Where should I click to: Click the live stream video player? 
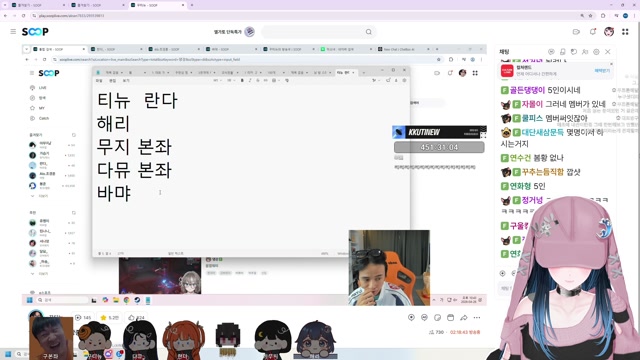click(x=254, y=175)
